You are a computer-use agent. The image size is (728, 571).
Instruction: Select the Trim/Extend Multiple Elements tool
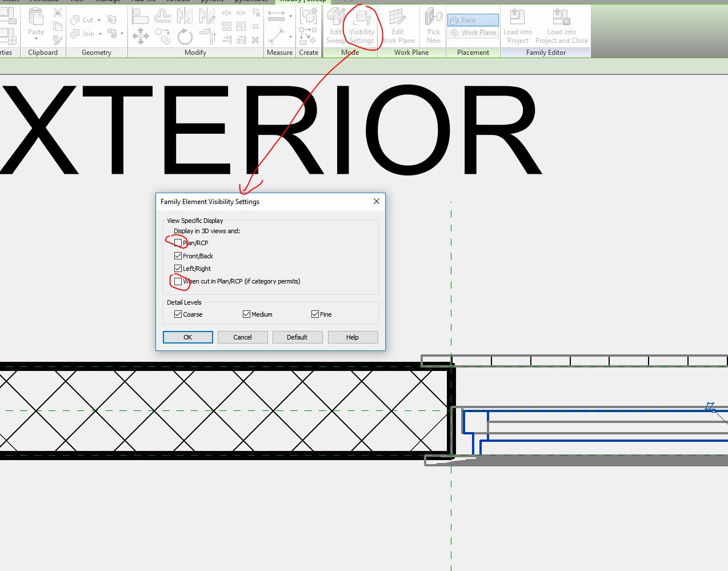tap(241, 40)
